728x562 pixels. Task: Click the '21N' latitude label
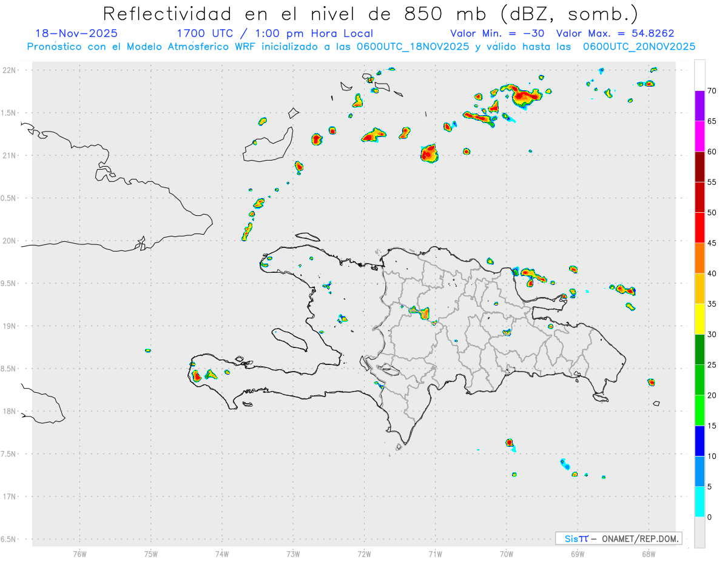[x=10, y=155]
